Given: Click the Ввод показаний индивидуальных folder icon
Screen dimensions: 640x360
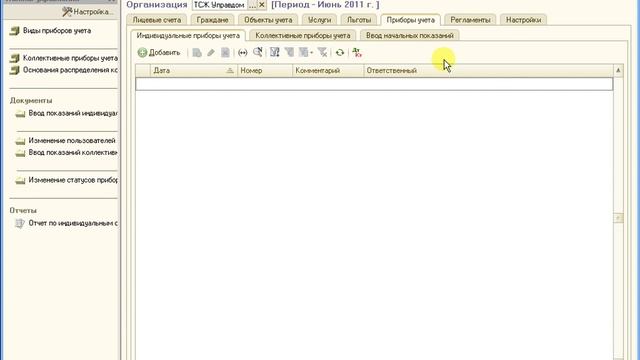Looking at the screenshot, I should 20,113.
